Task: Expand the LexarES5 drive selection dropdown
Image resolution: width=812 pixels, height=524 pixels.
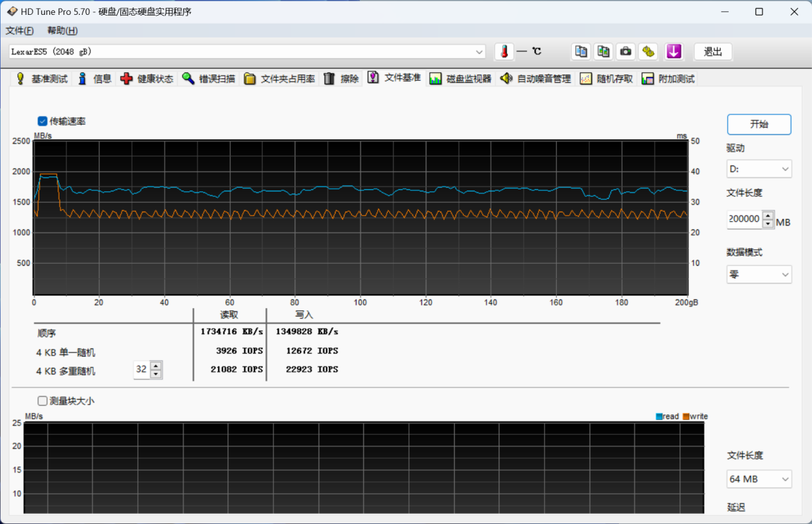Action: [479, 52]
